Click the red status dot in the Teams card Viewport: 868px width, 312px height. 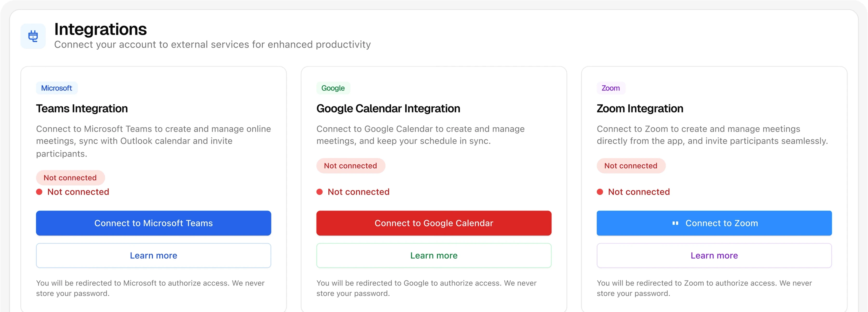(x=39, y=192)
